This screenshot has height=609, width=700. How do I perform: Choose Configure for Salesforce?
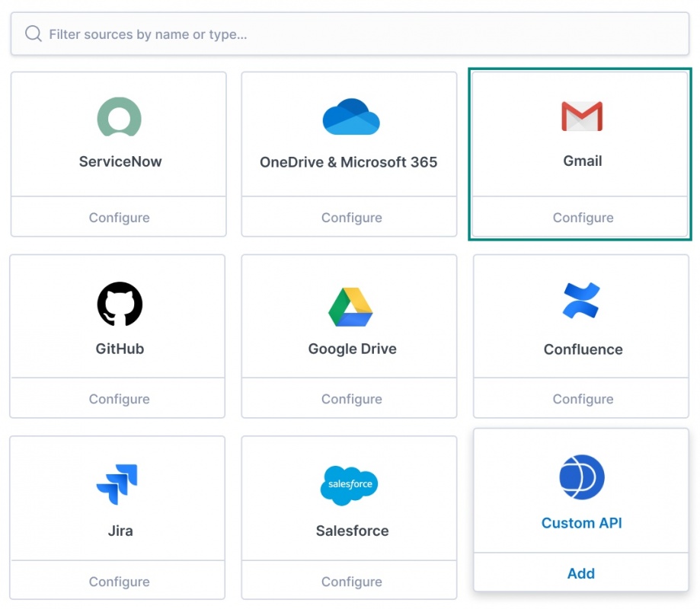351,582
